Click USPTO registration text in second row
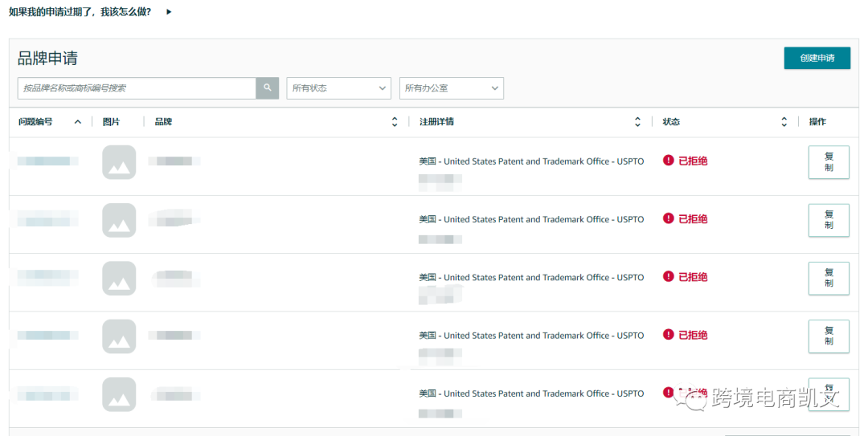This screenshot has height=436, width=868. (531, 220)
